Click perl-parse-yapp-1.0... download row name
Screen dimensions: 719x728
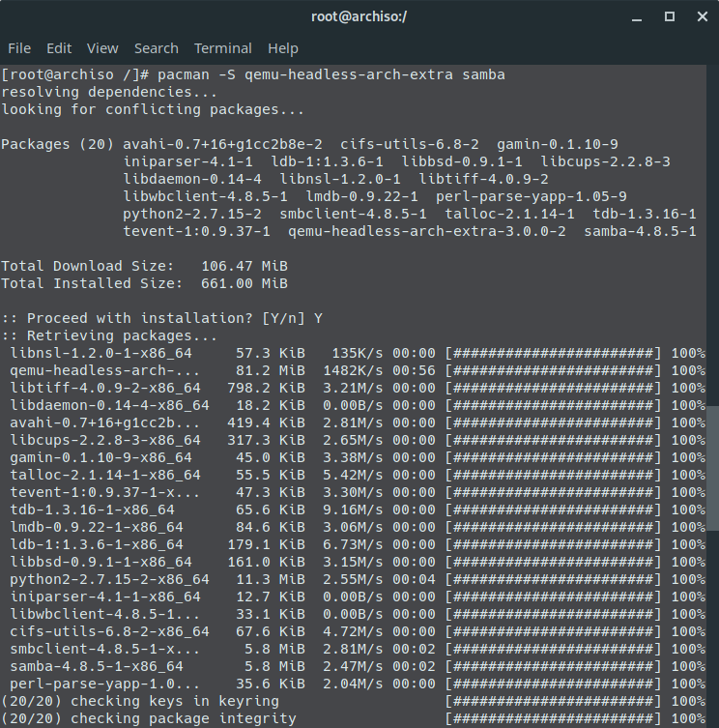tap(105, 684)
